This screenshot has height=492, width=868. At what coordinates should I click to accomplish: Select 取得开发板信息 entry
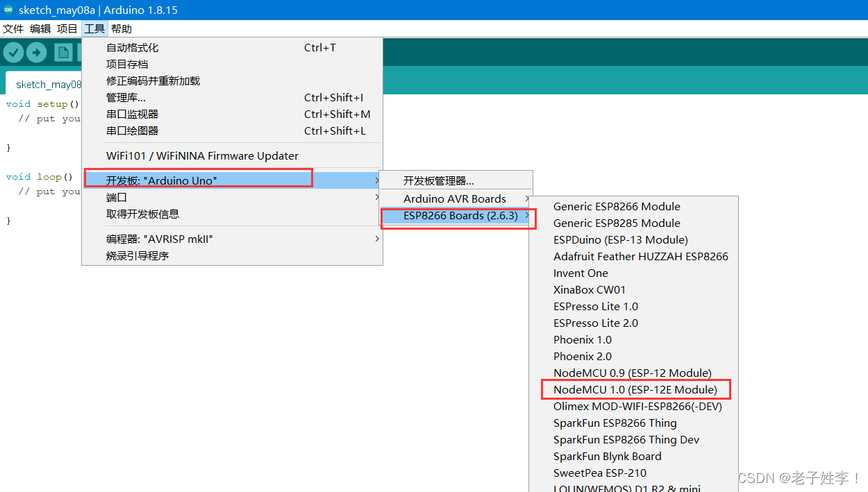pos(232,214)
